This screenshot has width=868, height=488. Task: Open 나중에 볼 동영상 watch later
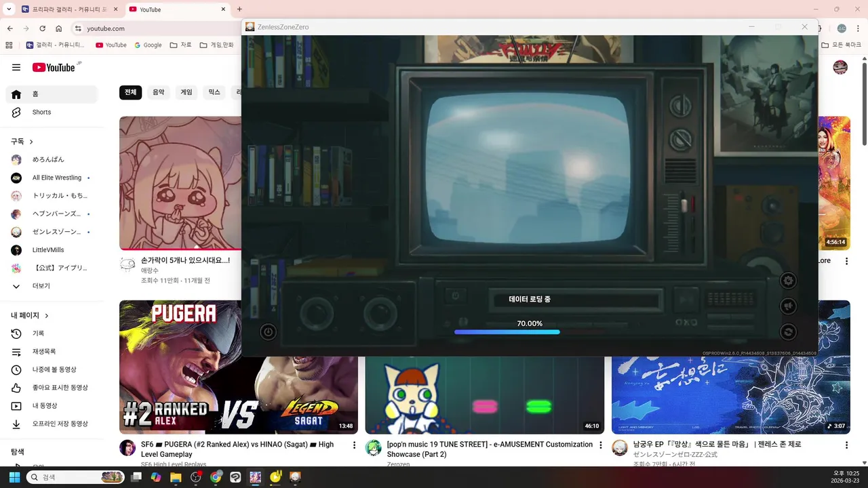[x=52, y=369]
